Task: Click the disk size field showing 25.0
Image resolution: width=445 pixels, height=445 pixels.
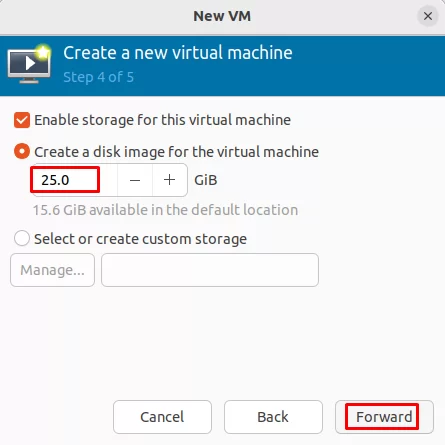Action: coord(74,180)
